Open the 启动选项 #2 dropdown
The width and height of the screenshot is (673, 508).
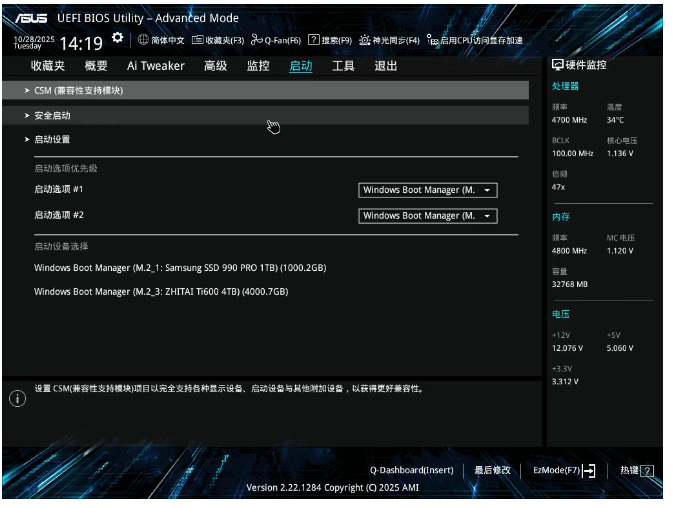[x=427, y=216]
